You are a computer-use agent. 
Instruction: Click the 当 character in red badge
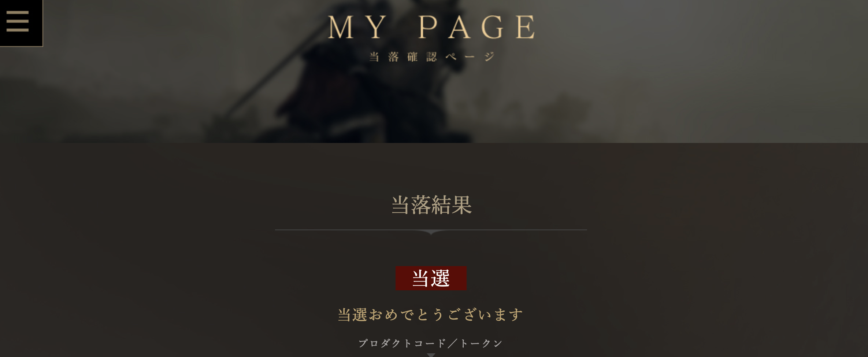click(x=420, y=279)
